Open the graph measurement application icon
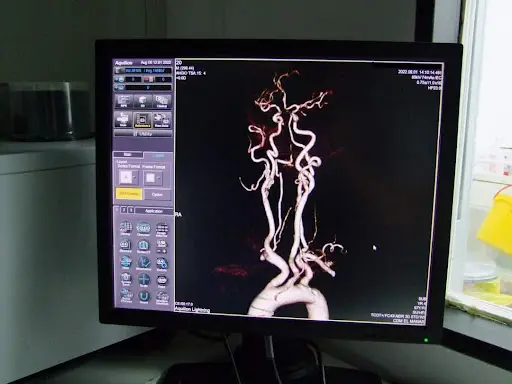 (x=144, y=263)
